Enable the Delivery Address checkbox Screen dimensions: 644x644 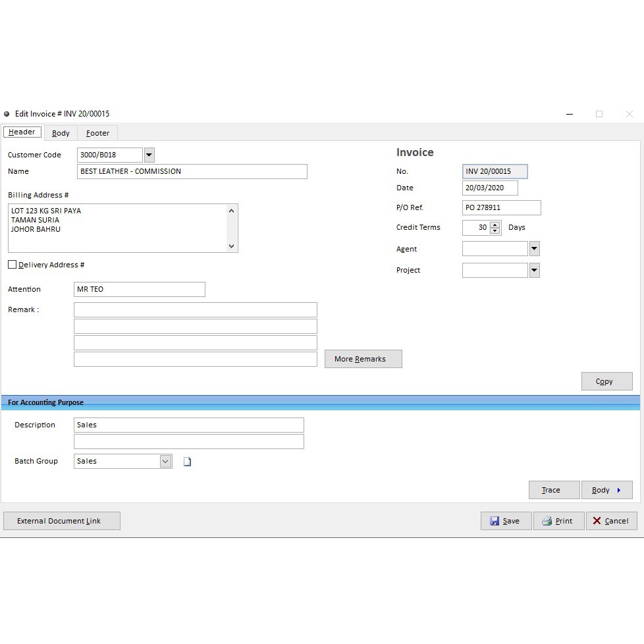pos(13,265)
